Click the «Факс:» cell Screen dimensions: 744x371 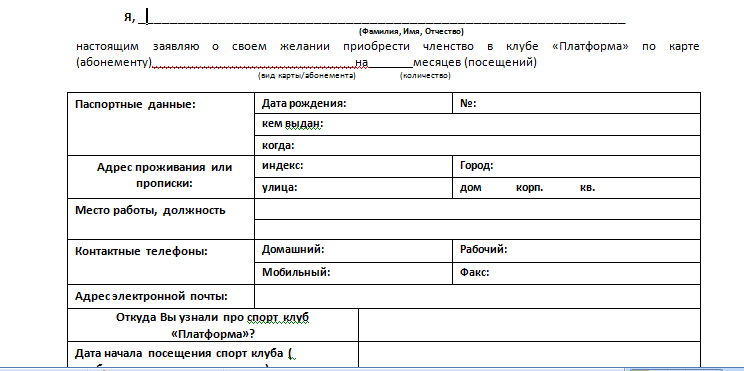pos(577,273)
